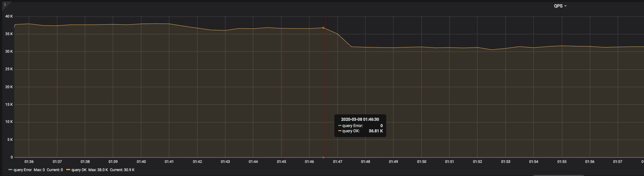Click the 20 K label on Y axis

click(x=9, y=87)
